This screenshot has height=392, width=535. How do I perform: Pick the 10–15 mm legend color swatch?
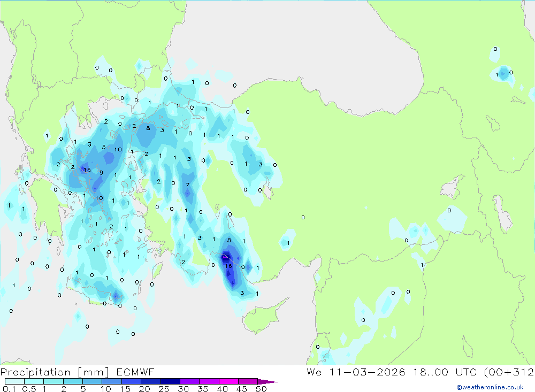click(112, 381)
